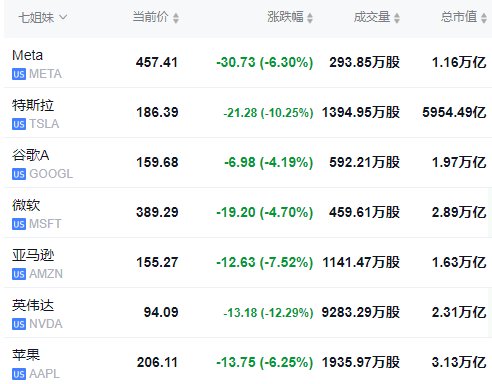Viewport: 492px width, 384px height.
Task: Click the US badge next to NVDA
Action: tap(19, 324)
